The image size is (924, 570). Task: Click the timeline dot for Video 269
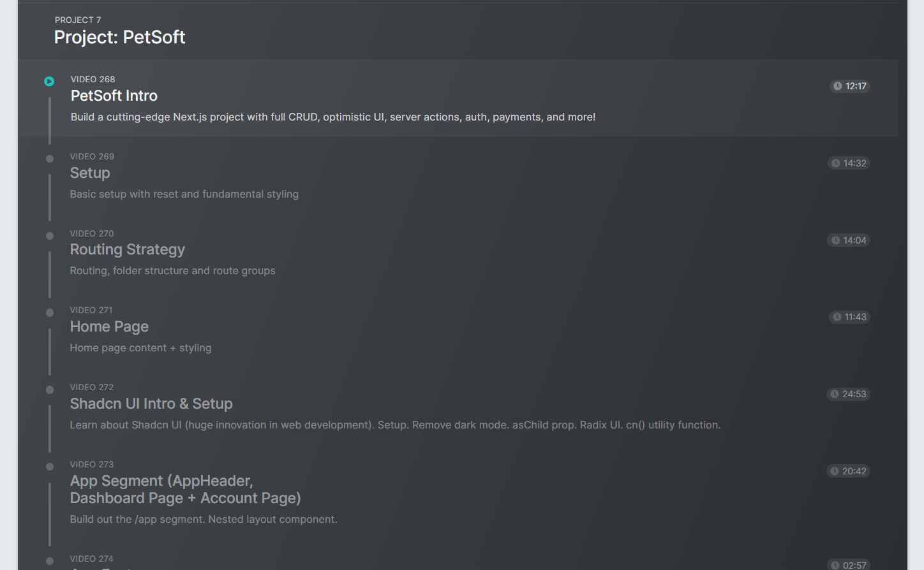coord(50,159)
